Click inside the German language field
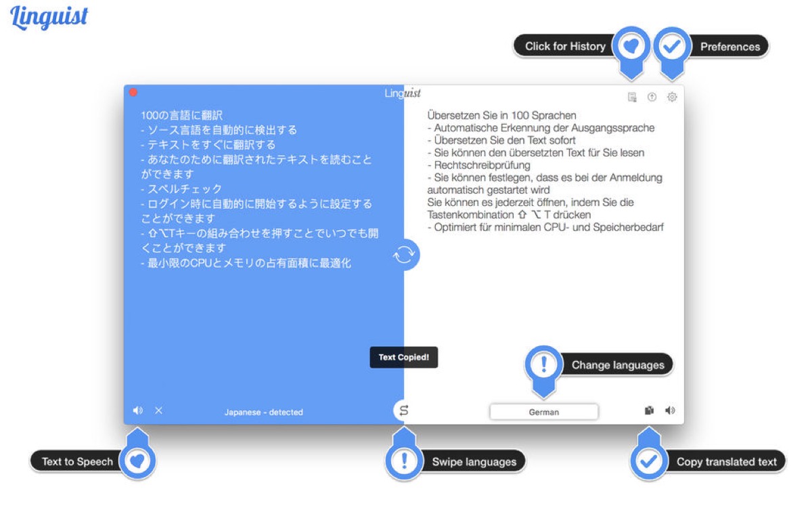This screenshot has height=508, width=812. click(x=543, y=411)
